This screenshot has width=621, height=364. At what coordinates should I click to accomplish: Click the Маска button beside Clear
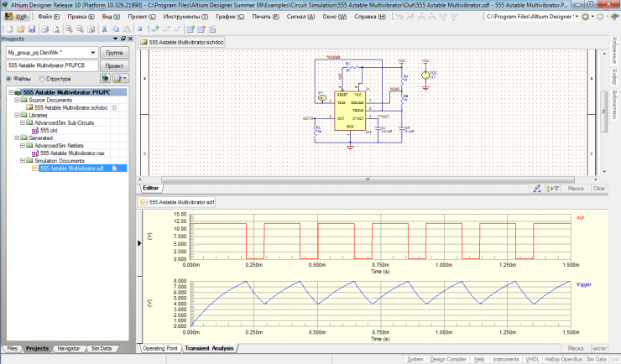tap(576, 189)
